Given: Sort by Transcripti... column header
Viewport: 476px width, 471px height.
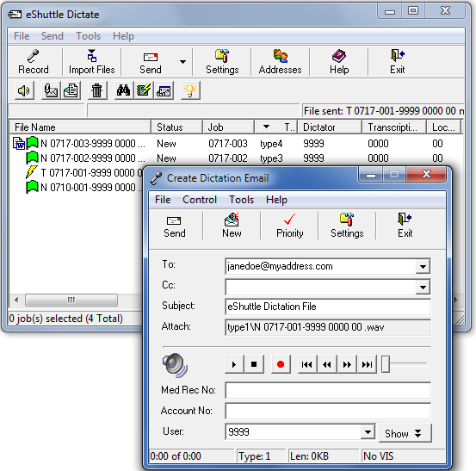Looking at the screenshot, I should [394, 127].
